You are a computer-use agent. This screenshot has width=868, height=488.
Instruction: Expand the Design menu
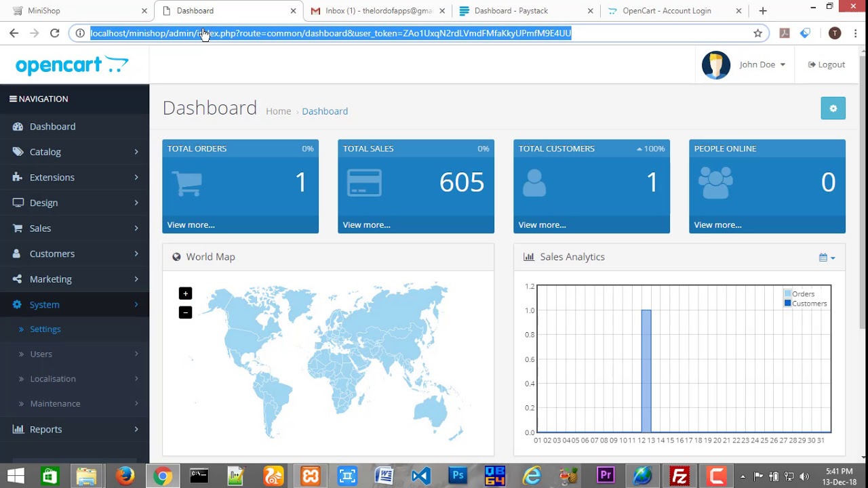pos(136,203)
